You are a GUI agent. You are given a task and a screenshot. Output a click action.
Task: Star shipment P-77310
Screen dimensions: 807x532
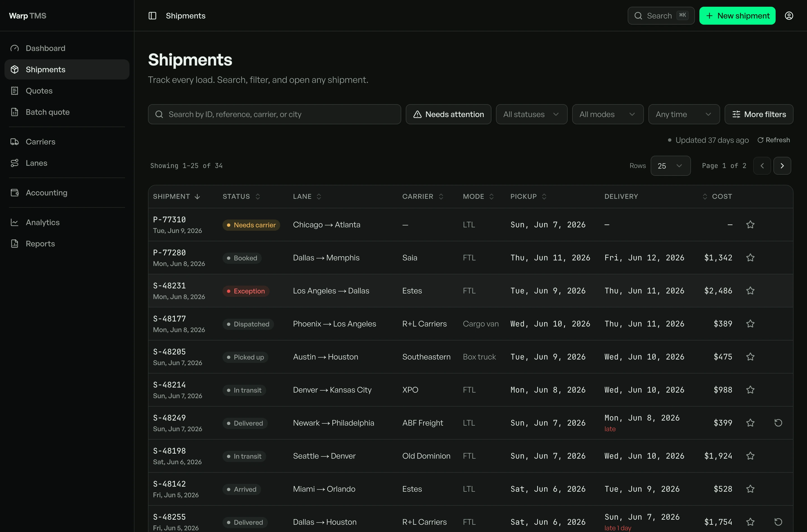(750, 225)
